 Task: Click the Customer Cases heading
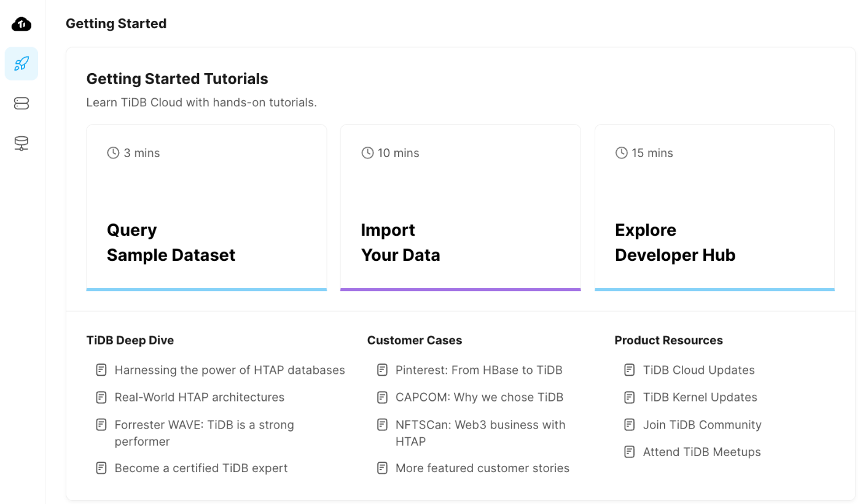(415, 340)
